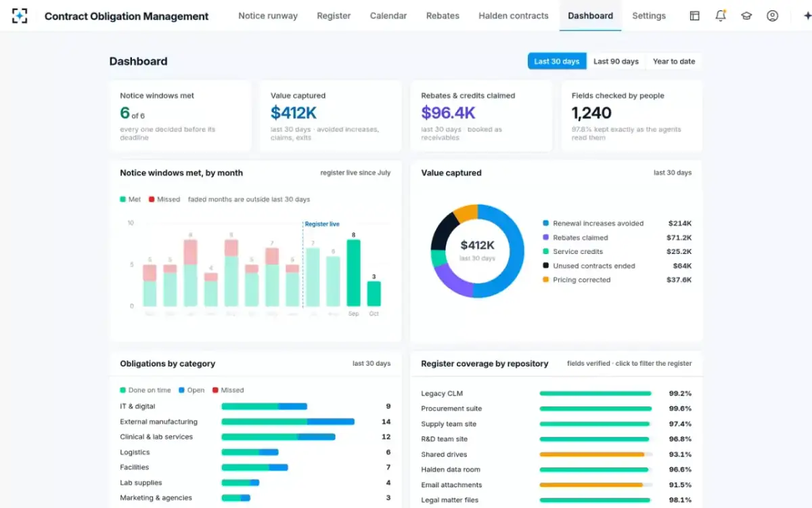Click the green Met legend swatch
The width and height of the screenshot is (812, 508).
click(123, 199)
